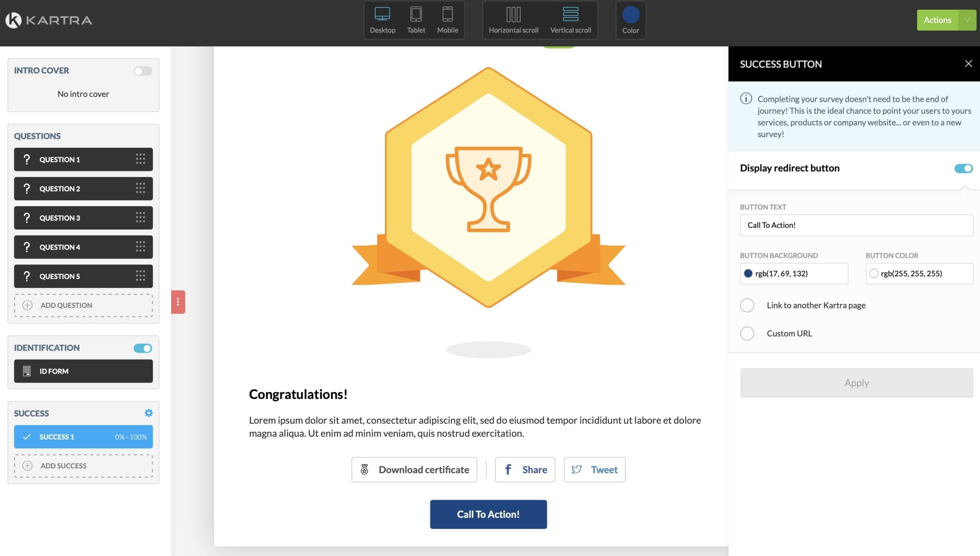Click the Button Background color swatch
980x556 pixels.
click(748, 273)
